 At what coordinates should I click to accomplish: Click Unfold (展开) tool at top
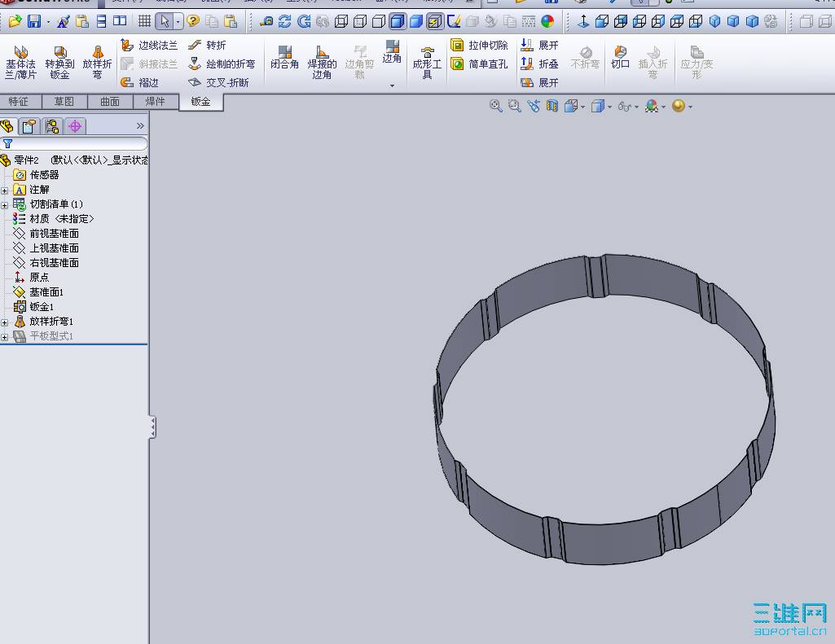click(x=539, y=46)
